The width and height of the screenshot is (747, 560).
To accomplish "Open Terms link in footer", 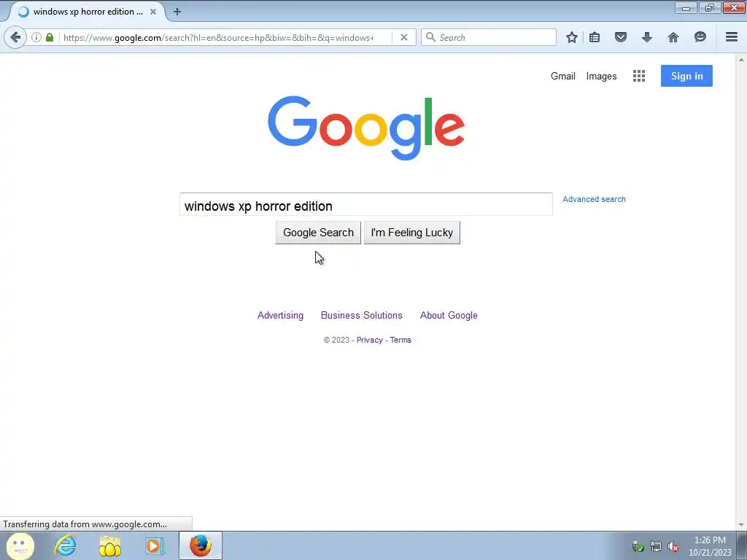I will 400,340.
